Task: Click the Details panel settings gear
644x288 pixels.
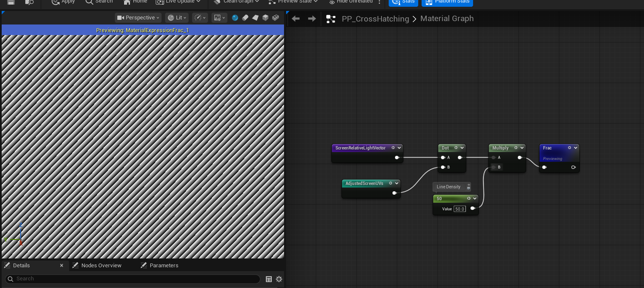Action: (279, 279)
